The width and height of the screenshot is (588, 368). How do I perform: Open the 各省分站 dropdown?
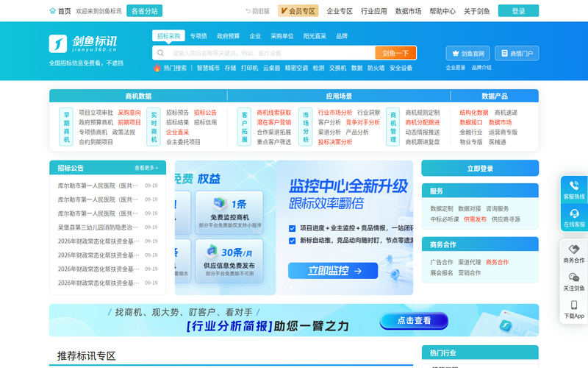point(144,11)
